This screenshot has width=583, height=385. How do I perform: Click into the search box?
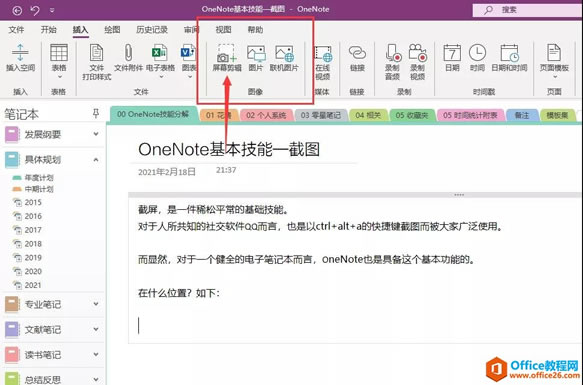click(527, 10)
